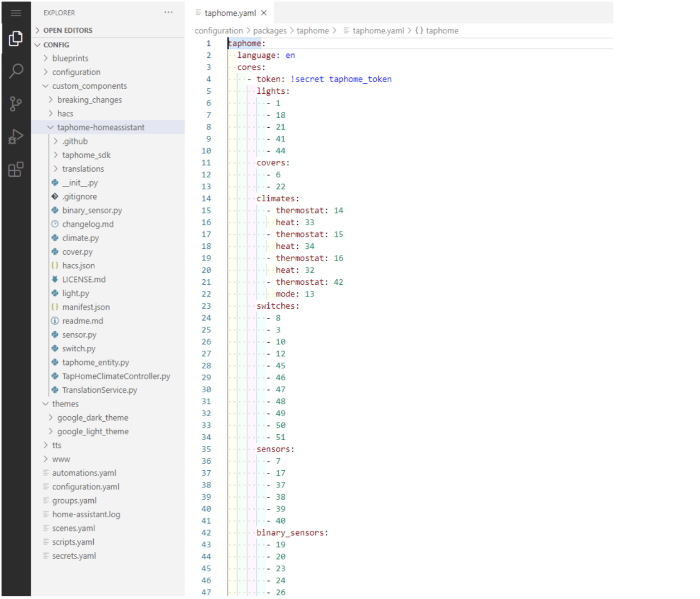Open secrets.yaml file
This screenshot has width=700, height=599.
74,556
